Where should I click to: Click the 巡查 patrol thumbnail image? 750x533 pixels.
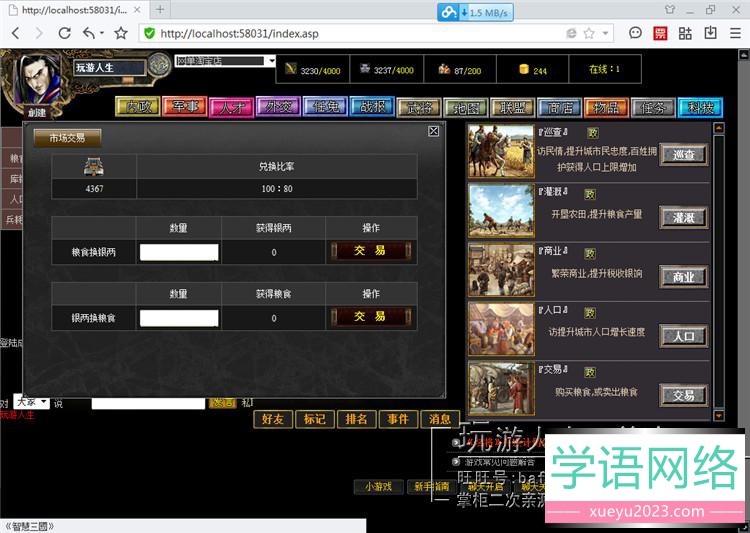click(500, 152)
